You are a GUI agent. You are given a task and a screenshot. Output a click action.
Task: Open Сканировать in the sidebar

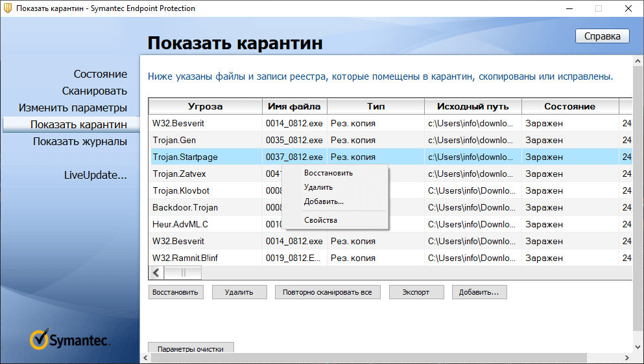pyautogui.click(x=95, y=91)
